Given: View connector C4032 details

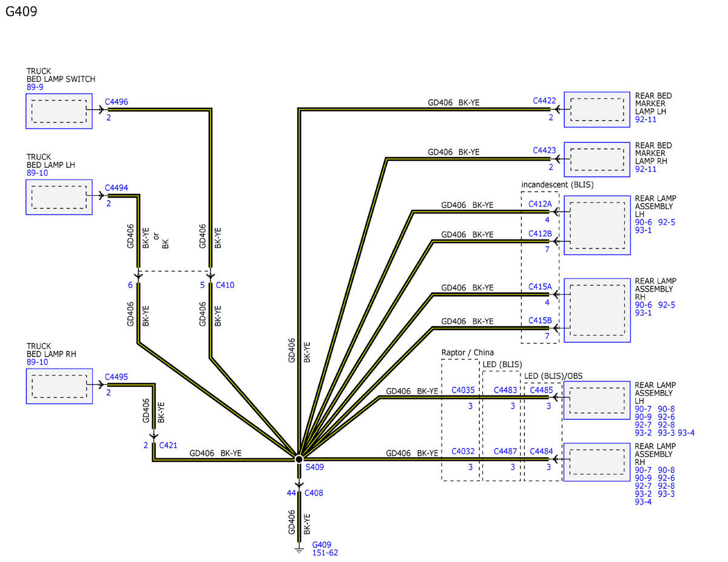Looking at the screenshot, I should coord(463,451).
